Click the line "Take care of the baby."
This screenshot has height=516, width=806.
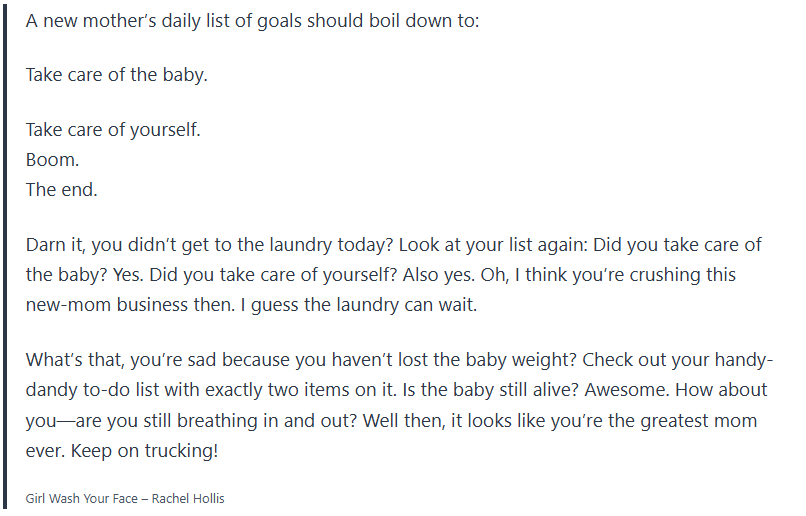[116, 75]
